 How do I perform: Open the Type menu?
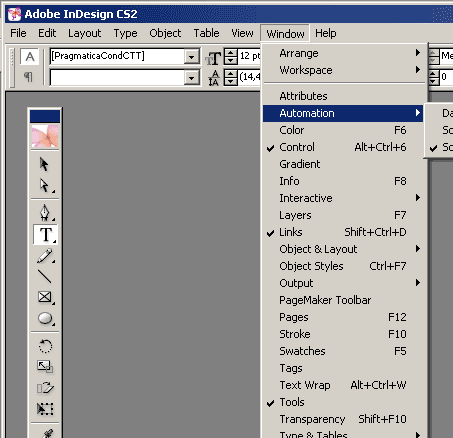pyautogui.click(x=125, y=33)
